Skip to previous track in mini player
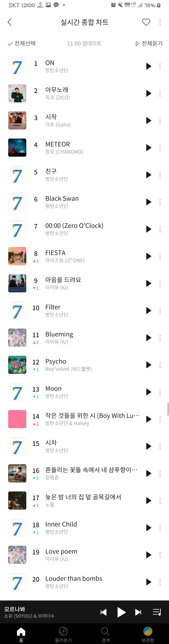Image resolution: width=169 pixels, height=644 pixels. 103,612
